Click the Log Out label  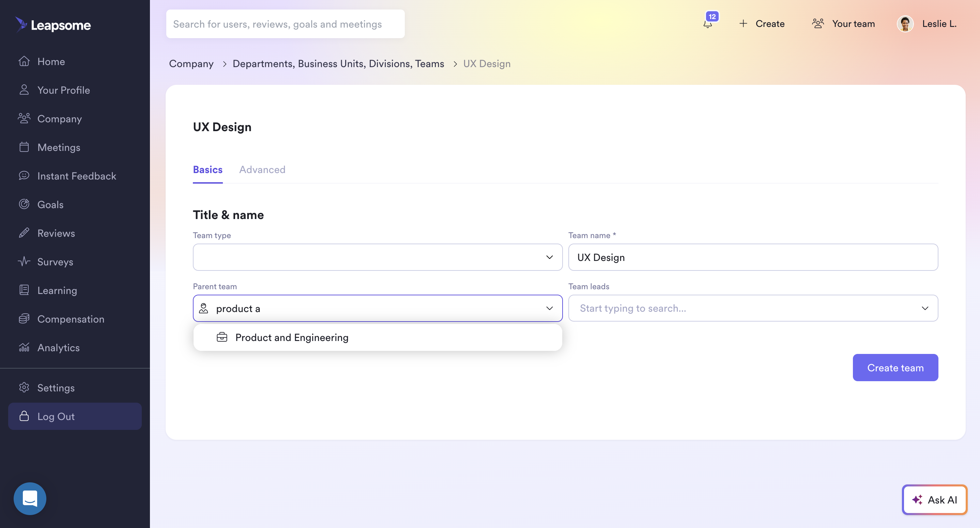pyautogui.click(x=56, y=416)
